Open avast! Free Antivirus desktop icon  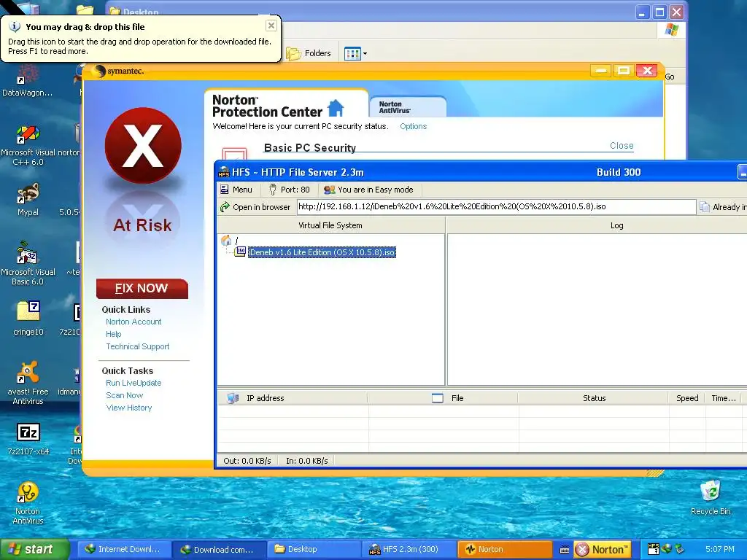point(28,384)
